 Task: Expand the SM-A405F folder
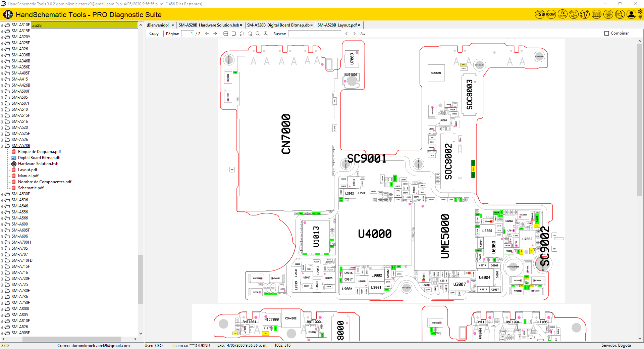click(2, 73)
